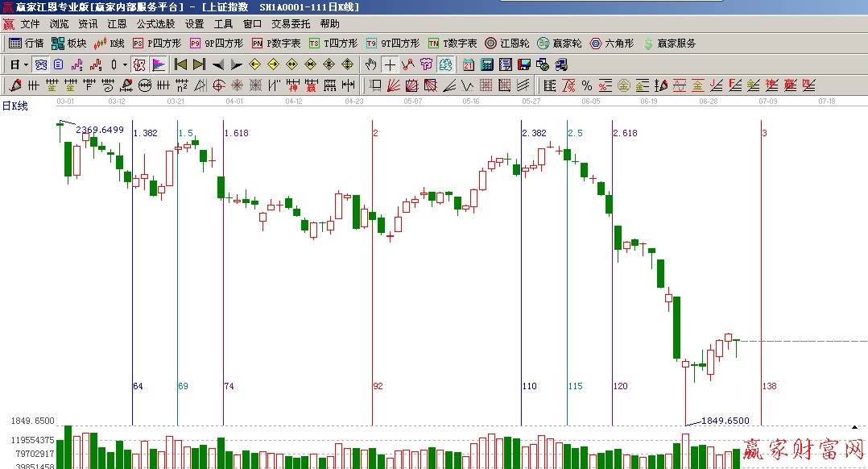Expand the 日 period dropdown arrow
The image size is (868, 469).
coord(26,64)
